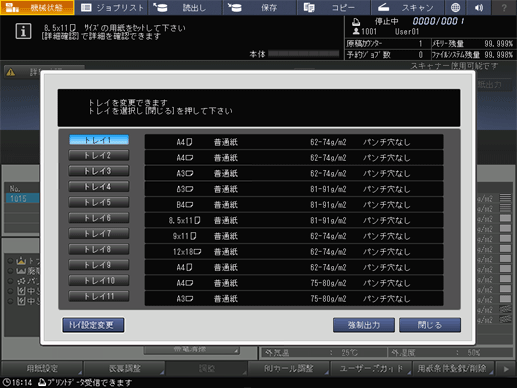Viewport: 517px width, 388px height.
Task: Switch to the ジョブリスト tab
Action: point(112,7)
